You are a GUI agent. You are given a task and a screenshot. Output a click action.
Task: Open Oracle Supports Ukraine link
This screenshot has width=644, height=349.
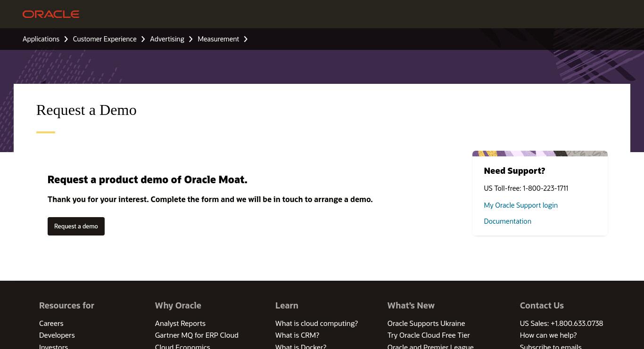(x=426, y=323)
